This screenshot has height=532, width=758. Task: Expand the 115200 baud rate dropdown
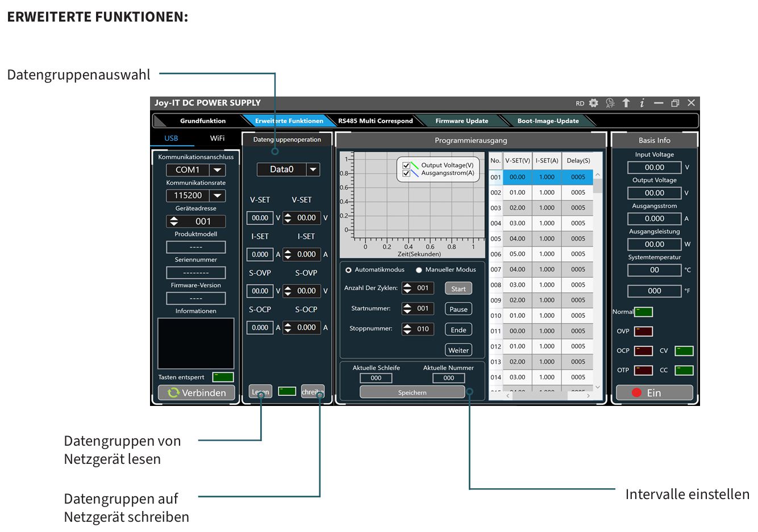217,195
